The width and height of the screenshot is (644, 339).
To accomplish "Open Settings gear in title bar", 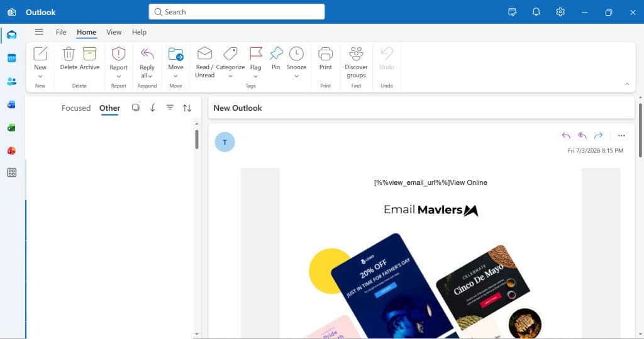I will [560, 12].
